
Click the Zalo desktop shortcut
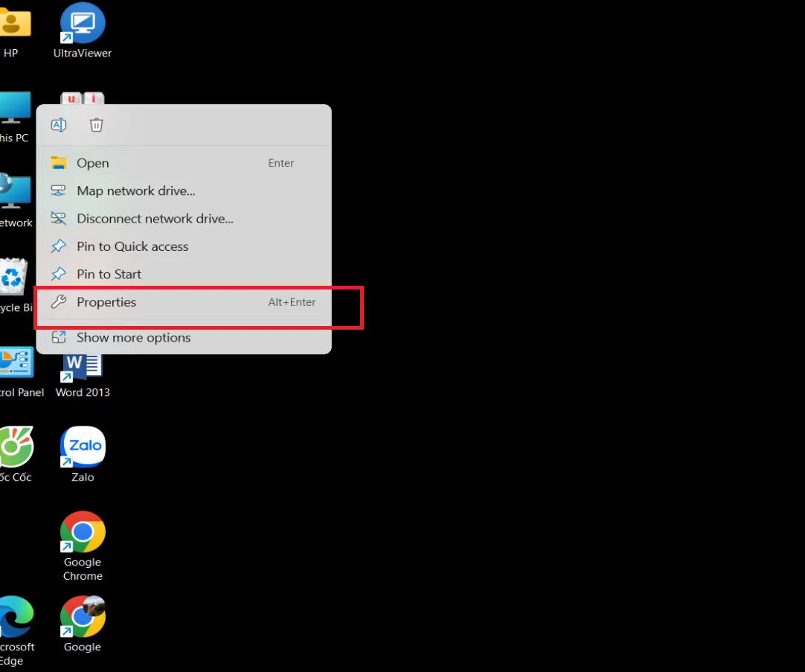pyautogui.click(x=83, y=449)
